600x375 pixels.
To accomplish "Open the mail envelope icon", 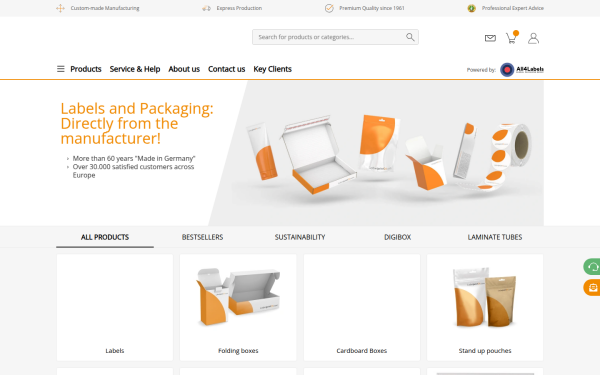I will (x=490, y=38).
